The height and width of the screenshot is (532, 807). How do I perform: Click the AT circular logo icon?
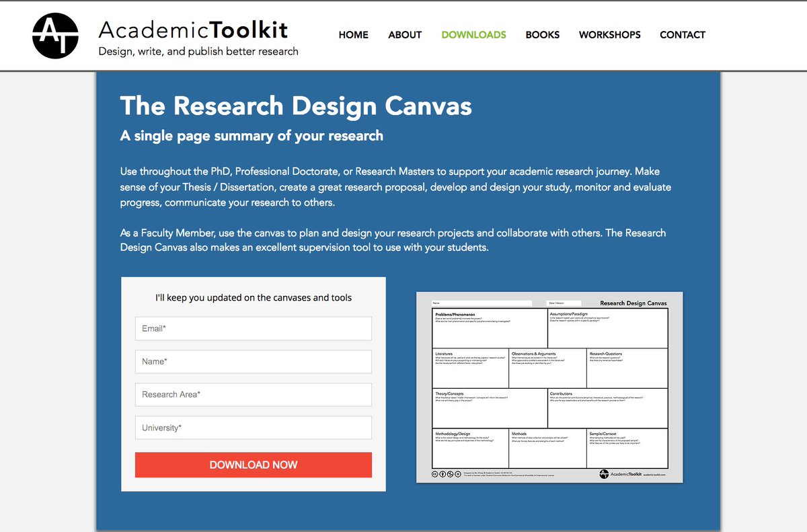(56, 36)
